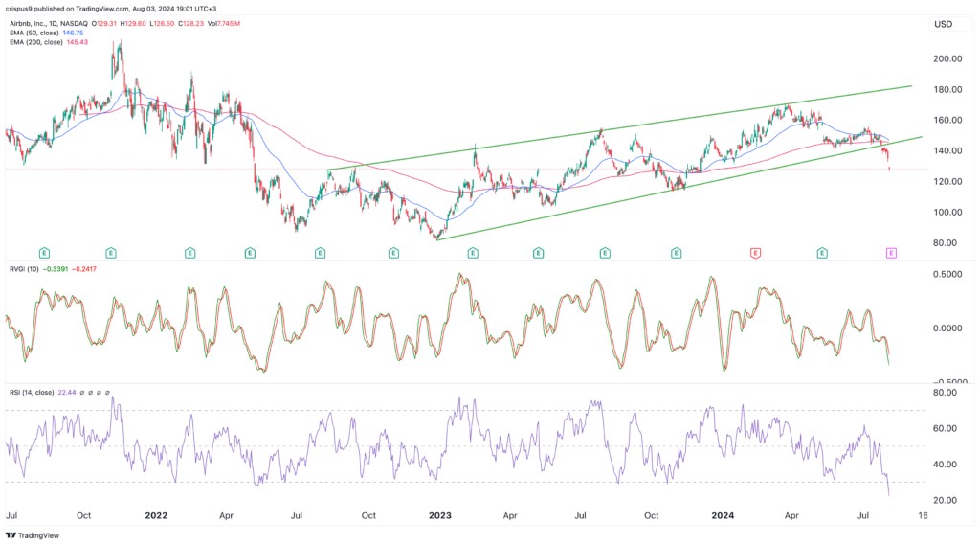Viewport: 980px width, 545px height.
Task: Click the red earnings E marker
Action: (755, 253)
